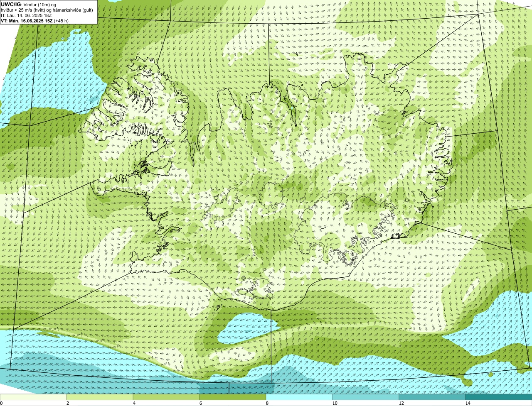
Task: Click the "0" scale label
Action: point(1,403)
